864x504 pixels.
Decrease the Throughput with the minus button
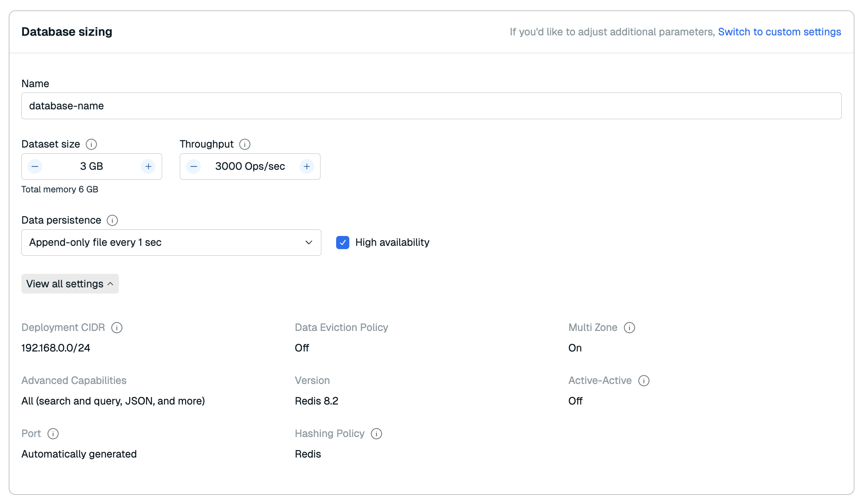[x=193, y=166]
